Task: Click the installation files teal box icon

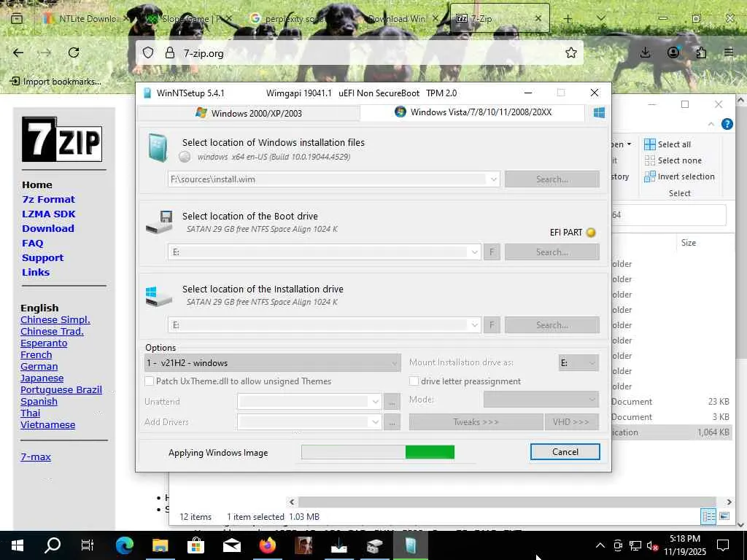Action: pos(158,148)
